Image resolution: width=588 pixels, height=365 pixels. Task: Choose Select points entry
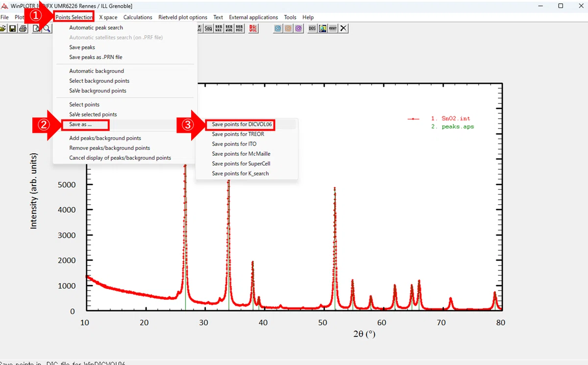coord(84,104)
